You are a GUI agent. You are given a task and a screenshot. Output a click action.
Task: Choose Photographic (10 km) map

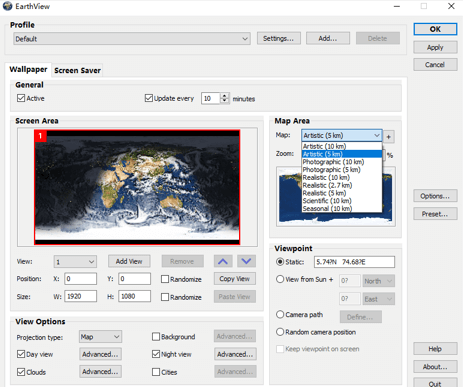342,162
